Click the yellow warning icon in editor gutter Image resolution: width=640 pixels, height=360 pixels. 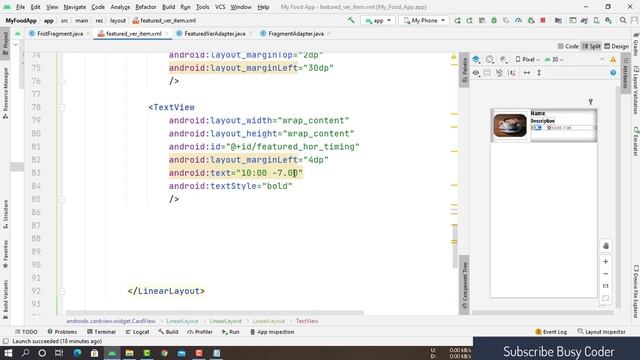tap(453, 57)
